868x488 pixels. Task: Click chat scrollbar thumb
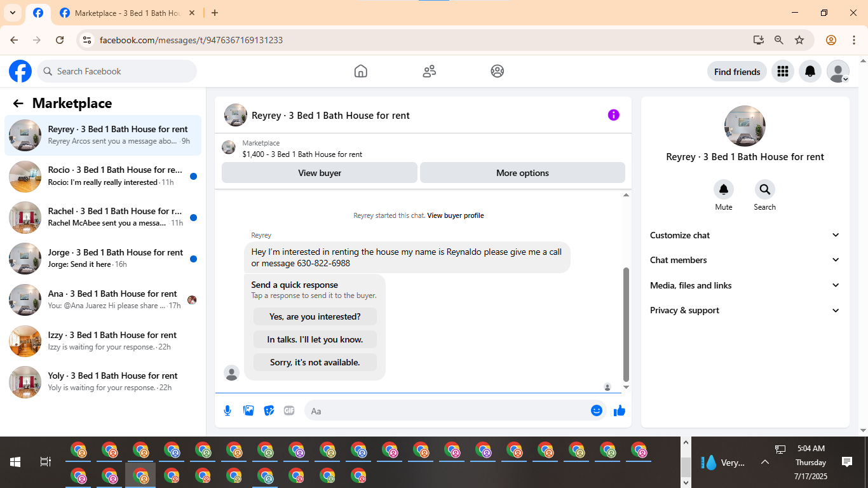point(626,324)
